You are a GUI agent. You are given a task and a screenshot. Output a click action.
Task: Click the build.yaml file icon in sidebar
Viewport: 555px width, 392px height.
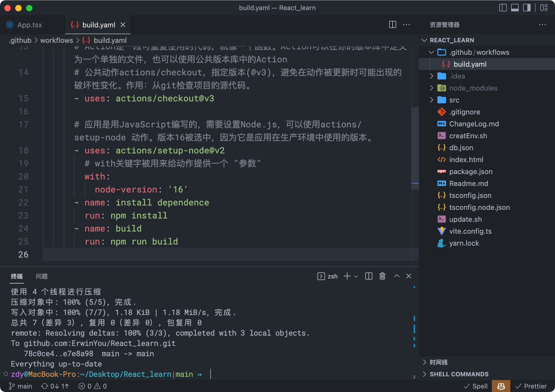tap(445, 64)
